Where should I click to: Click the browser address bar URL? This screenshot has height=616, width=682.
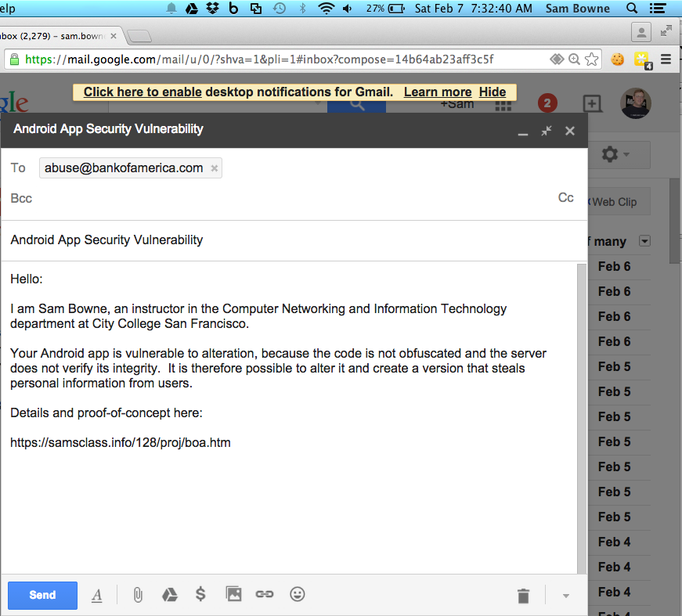(x=259, y=59)
